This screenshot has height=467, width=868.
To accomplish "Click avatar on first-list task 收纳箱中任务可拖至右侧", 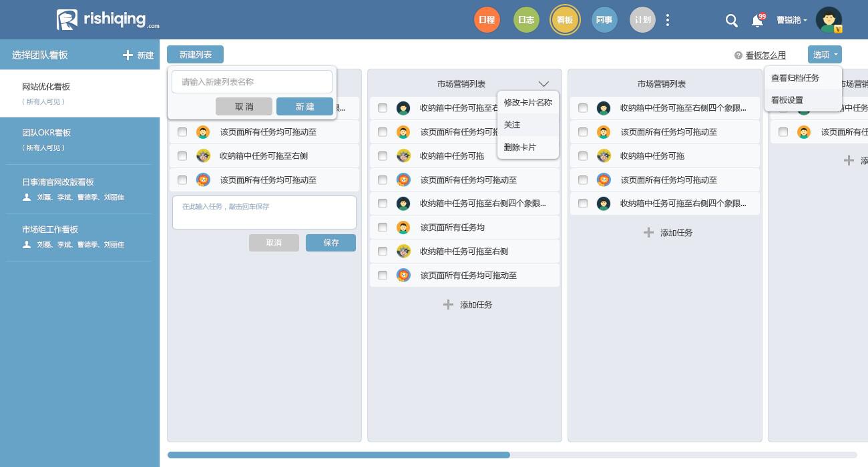I will (203, 156).
